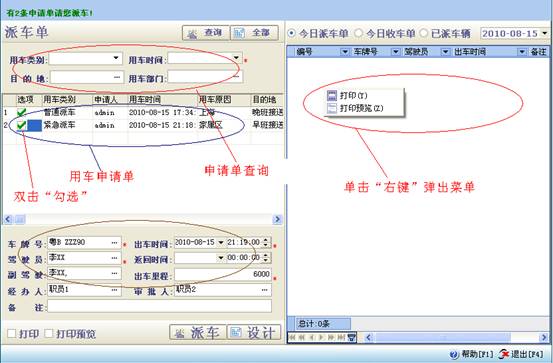This screenshot has width=553, height=363.
Task: Select the 已派车辆 radio button
Action: click(x=423, y=33)
